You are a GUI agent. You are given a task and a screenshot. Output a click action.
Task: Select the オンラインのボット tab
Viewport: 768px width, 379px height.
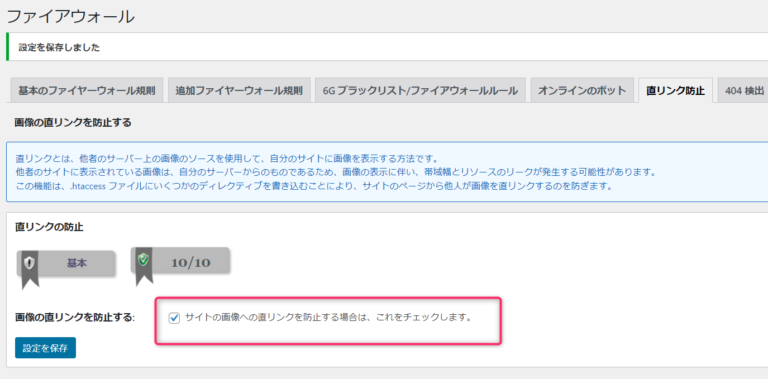click(x=582, y=91)
